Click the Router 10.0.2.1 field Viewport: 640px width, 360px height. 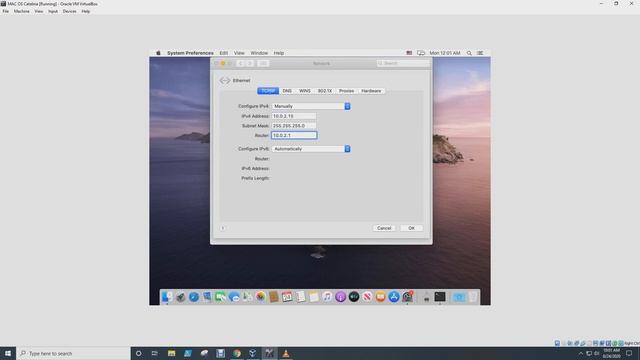294,135
